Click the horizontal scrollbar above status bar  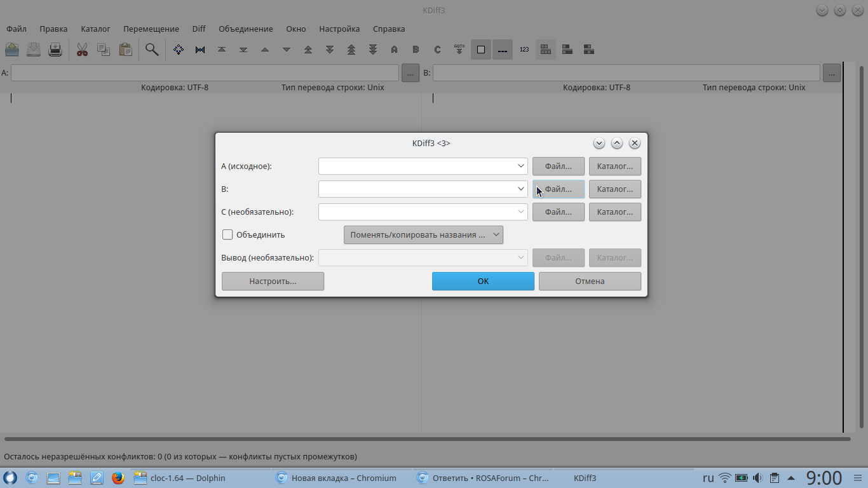click(427, 439)
